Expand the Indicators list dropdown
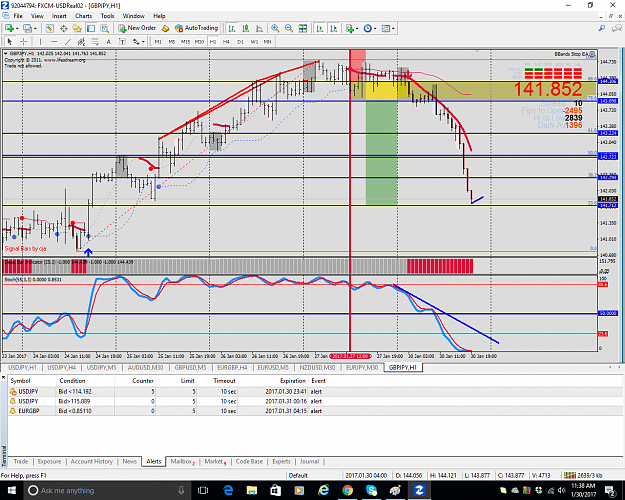The width and height of the screenshot is (625, 500). [x=357, y=29]
